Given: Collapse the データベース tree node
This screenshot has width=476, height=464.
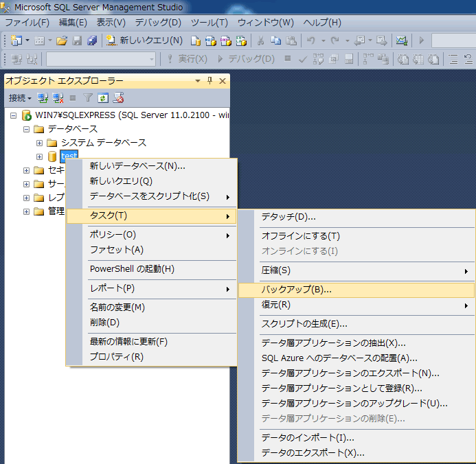Looking at the screenshot, I should 26,129.
